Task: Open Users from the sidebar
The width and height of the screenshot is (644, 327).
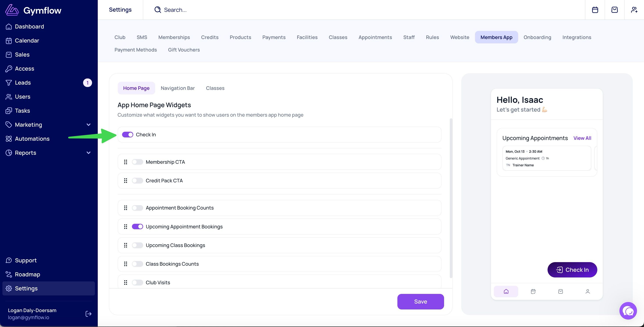Action: [48, 97]
